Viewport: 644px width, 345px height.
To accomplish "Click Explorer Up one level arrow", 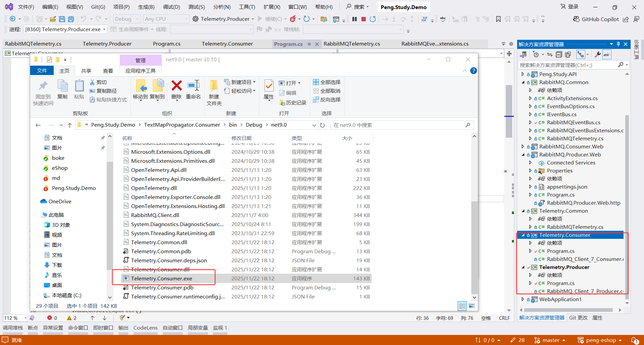I will [70, 125].
